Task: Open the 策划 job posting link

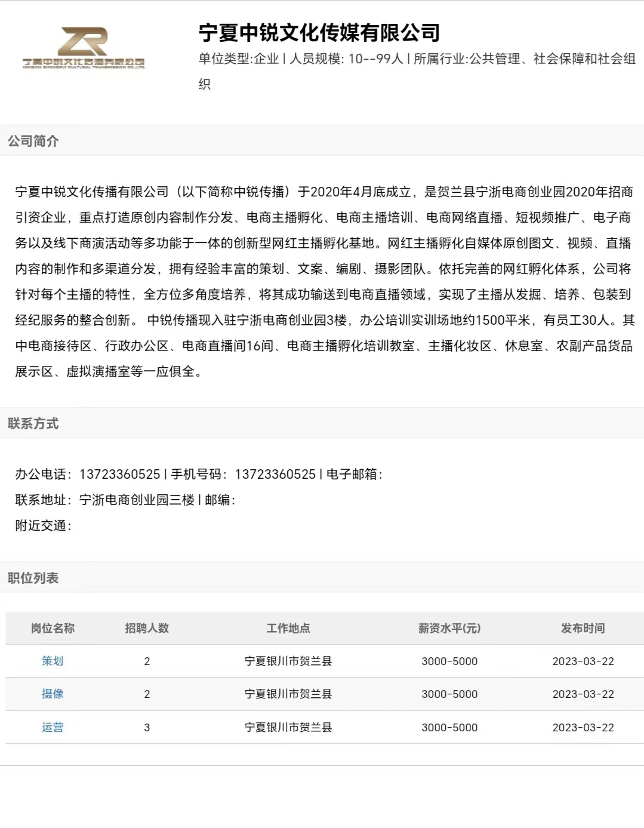Action: (53, 661)
